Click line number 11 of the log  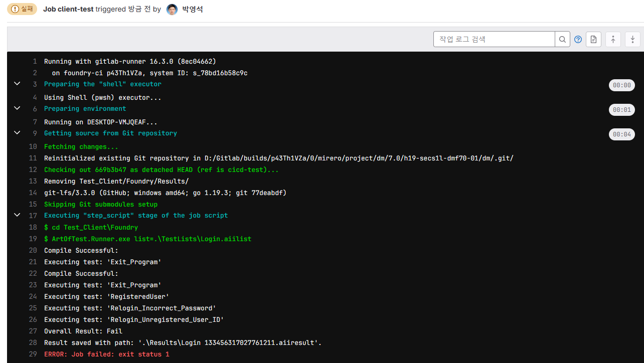(x=33, y=158)
